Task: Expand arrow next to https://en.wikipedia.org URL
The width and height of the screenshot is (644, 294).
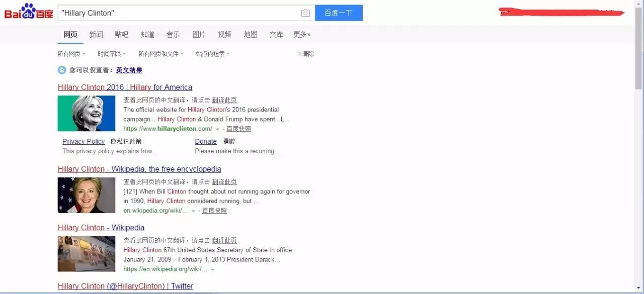Action: [x=213, y=269]
